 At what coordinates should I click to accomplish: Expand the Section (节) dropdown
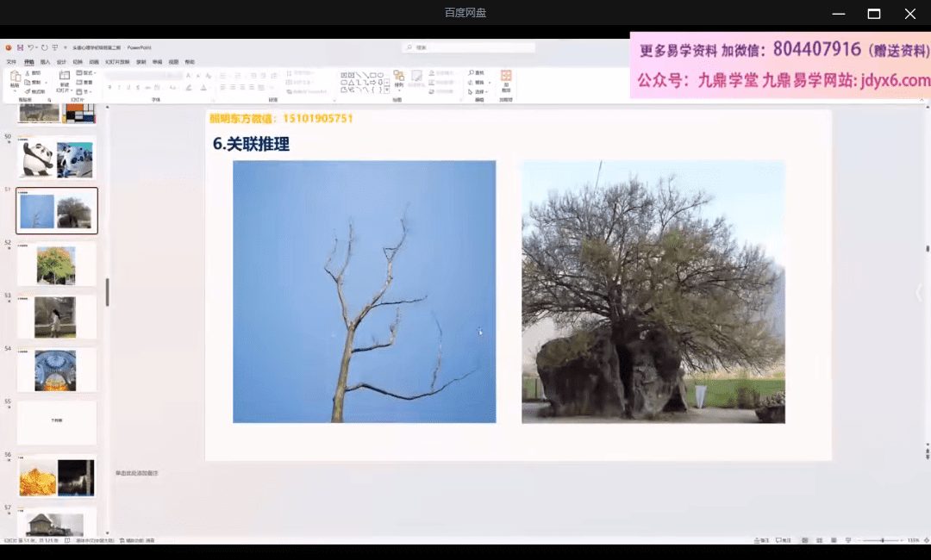pyautogui.click(x=83, y=91)
